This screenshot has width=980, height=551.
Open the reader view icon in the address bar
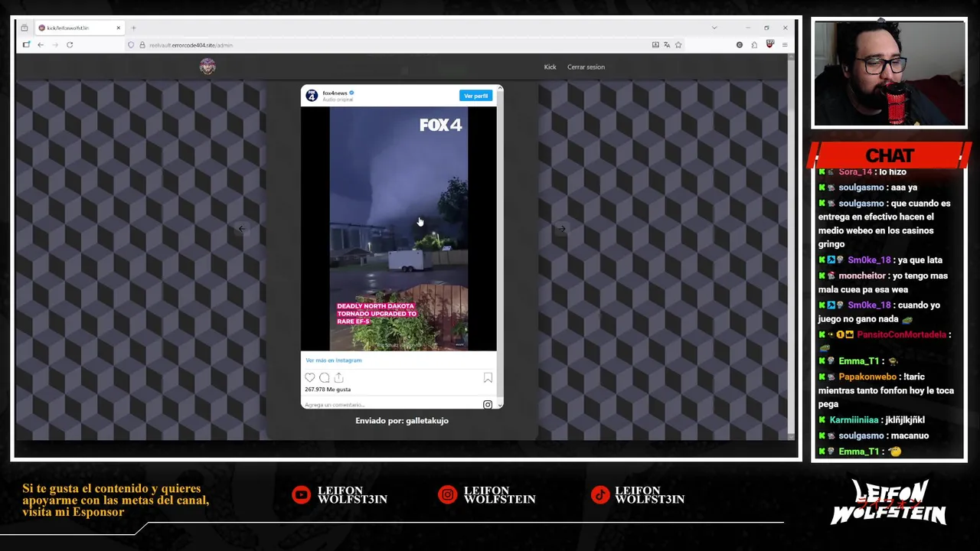pos(655,45)
